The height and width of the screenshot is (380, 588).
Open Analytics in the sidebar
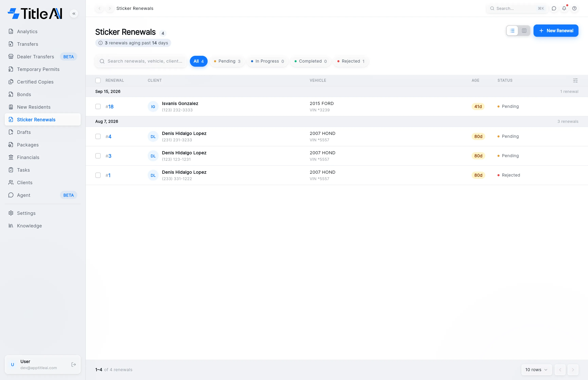42,32
